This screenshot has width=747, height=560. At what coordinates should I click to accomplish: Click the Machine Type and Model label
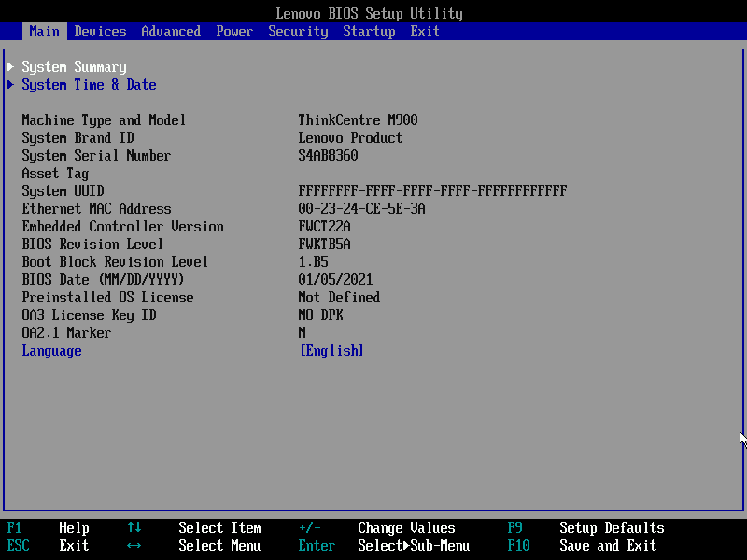(104, 120)
